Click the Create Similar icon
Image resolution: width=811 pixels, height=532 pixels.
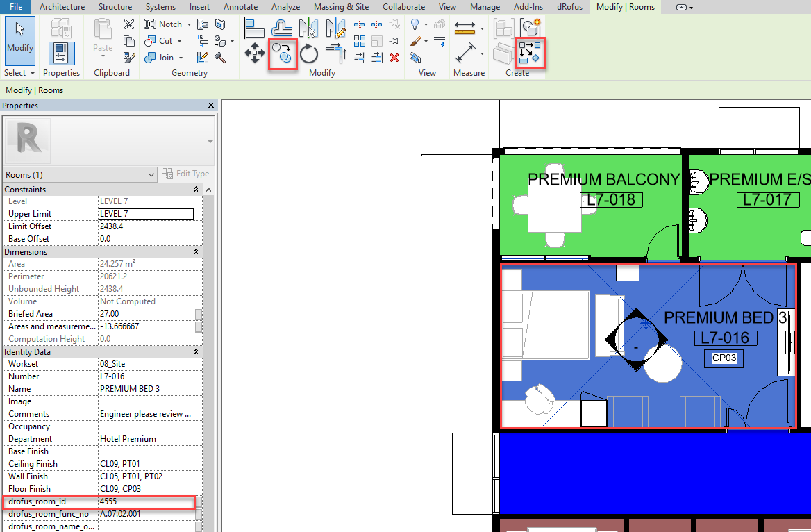(x=530, y=28)
